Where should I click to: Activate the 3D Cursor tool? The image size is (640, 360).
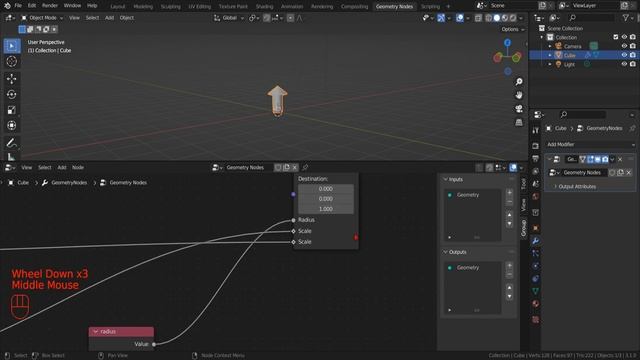(x=11, y=62)
